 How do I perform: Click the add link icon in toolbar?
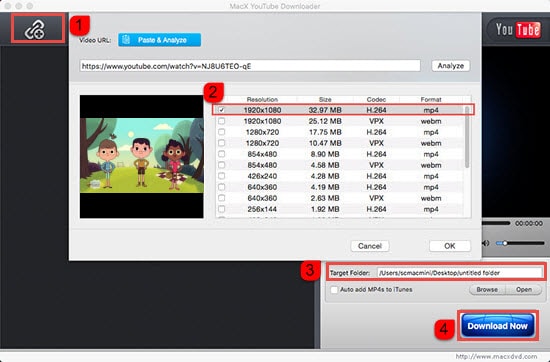34,29
